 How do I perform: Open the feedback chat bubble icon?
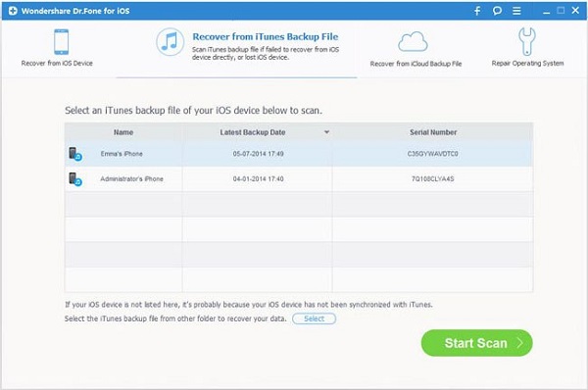tap(497, 11)
